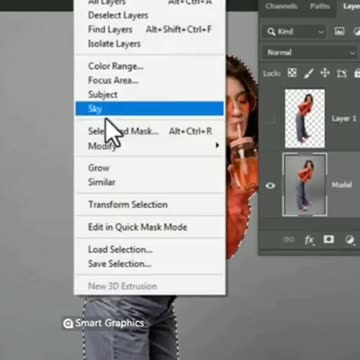Lock transparent pixels checkerboard icon
This screenshot has height=360, width=360.
pos(292,73)
